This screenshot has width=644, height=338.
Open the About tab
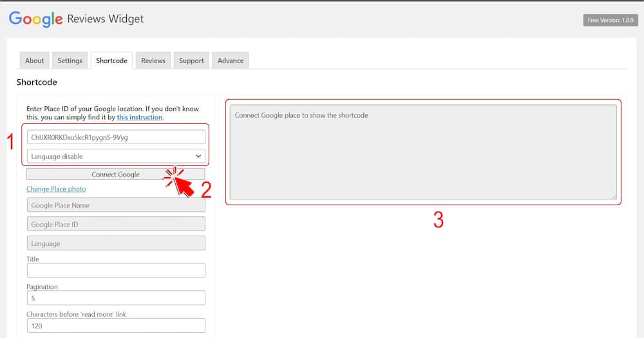tap(35, 61)
